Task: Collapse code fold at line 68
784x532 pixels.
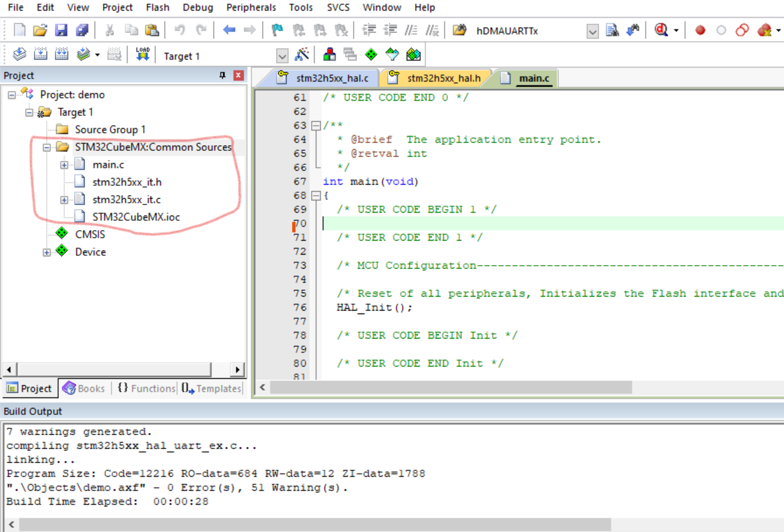Action: tap(316, 196)
